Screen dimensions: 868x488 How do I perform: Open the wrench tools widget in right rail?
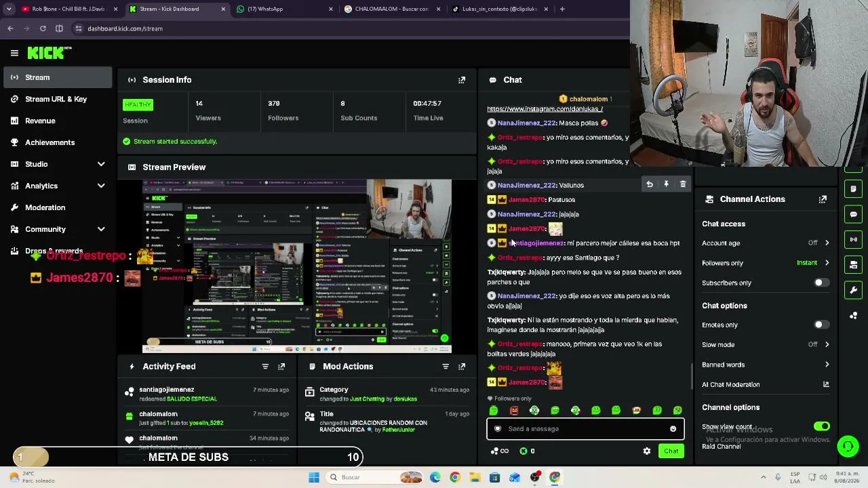[853, 290]
